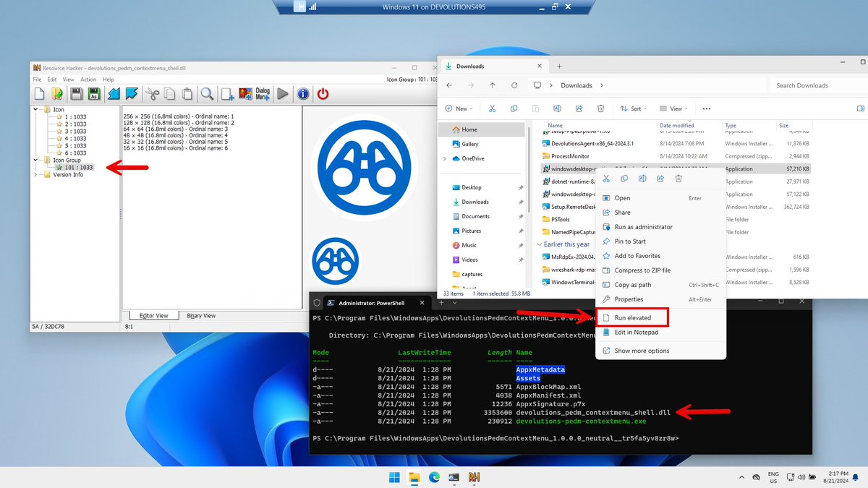
Task: Click the Delete icon in the context menu
Action: pos(678,179)
